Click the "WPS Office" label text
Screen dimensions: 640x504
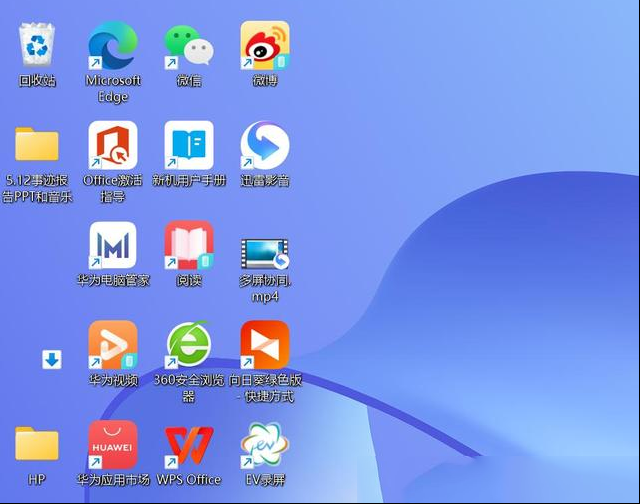tap(189, 479)
